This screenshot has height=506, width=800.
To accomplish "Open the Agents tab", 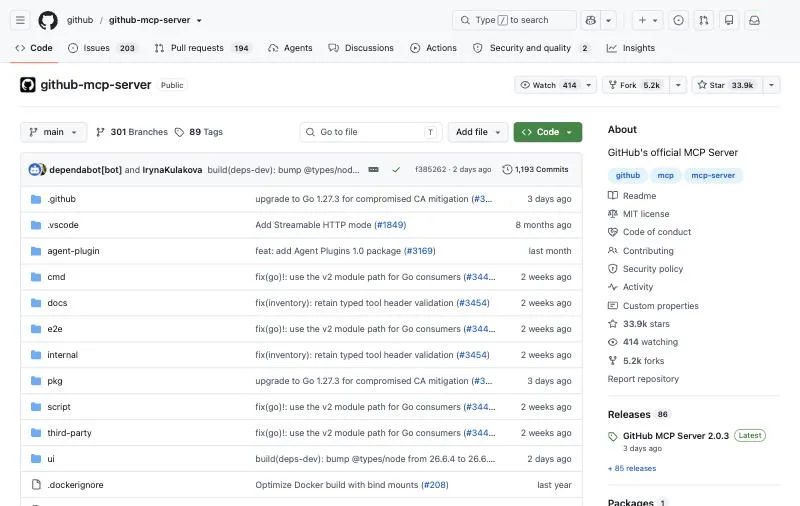I will coord(290,48).
